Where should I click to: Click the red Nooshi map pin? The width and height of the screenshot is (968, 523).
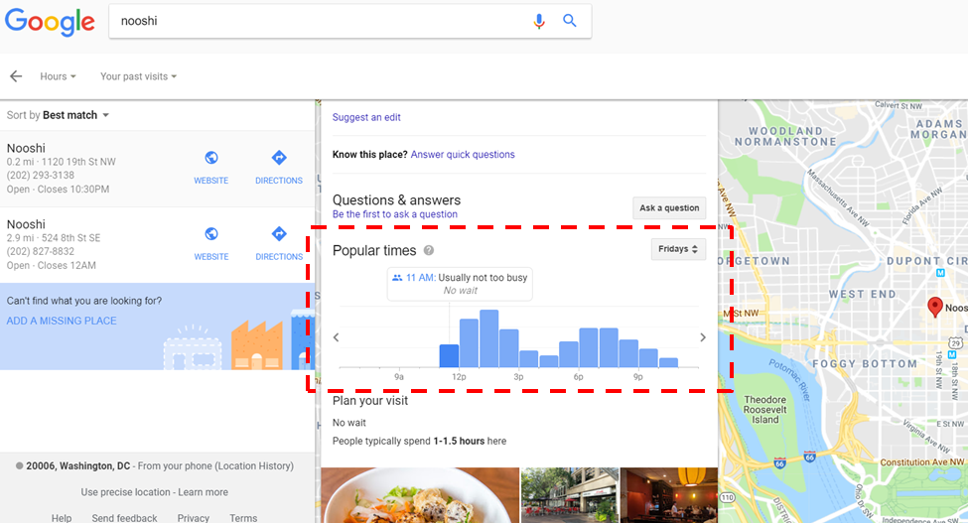[x=935, y=306]
